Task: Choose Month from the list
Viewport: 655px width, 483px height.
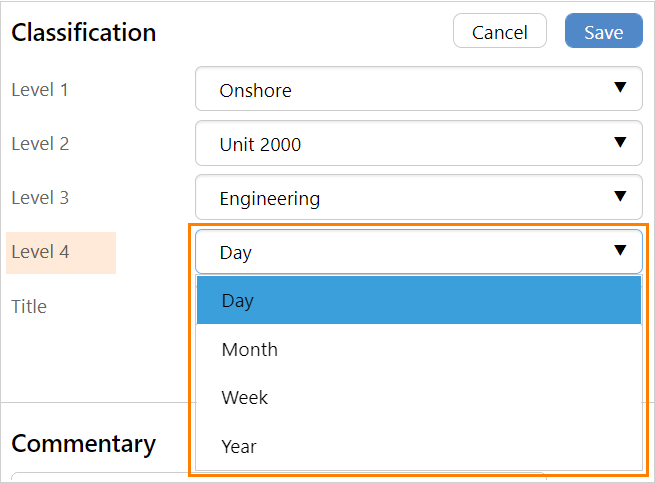Action: 418,349
